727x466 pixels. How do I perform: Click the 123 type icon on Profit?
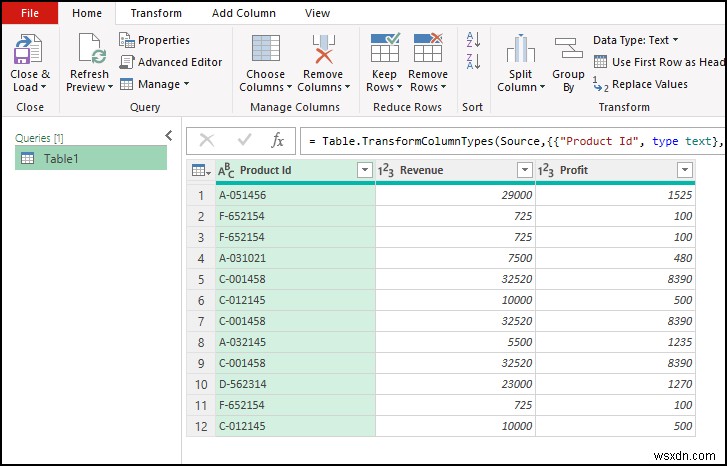(x=546, y=171)
